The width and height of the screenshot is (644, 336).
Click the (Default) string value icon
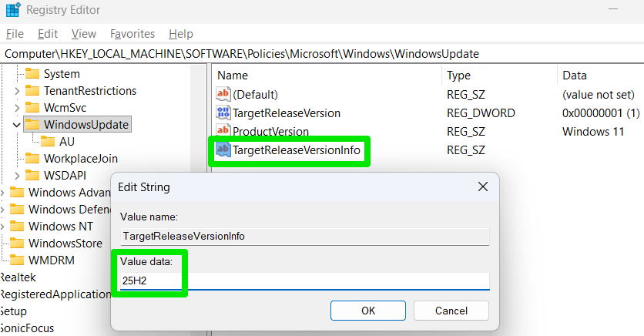pos(223,94)
